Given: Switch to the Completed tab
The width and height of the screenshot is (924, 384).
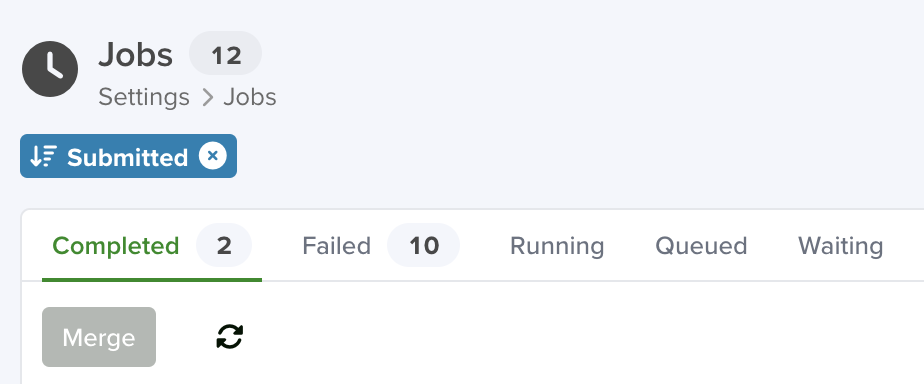Looking at the screenshot, I should pos(116,246).
